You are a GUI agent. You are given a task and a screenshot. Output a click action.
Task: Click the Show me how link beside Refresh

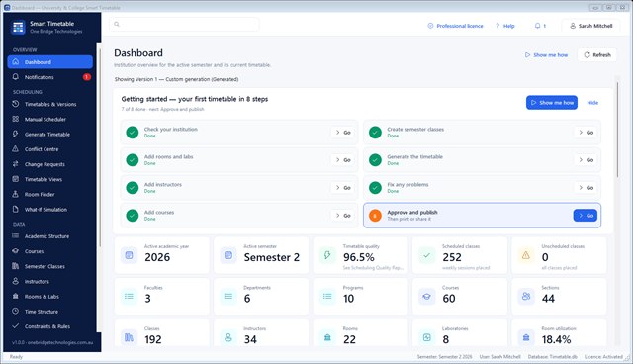coord(546,54)
